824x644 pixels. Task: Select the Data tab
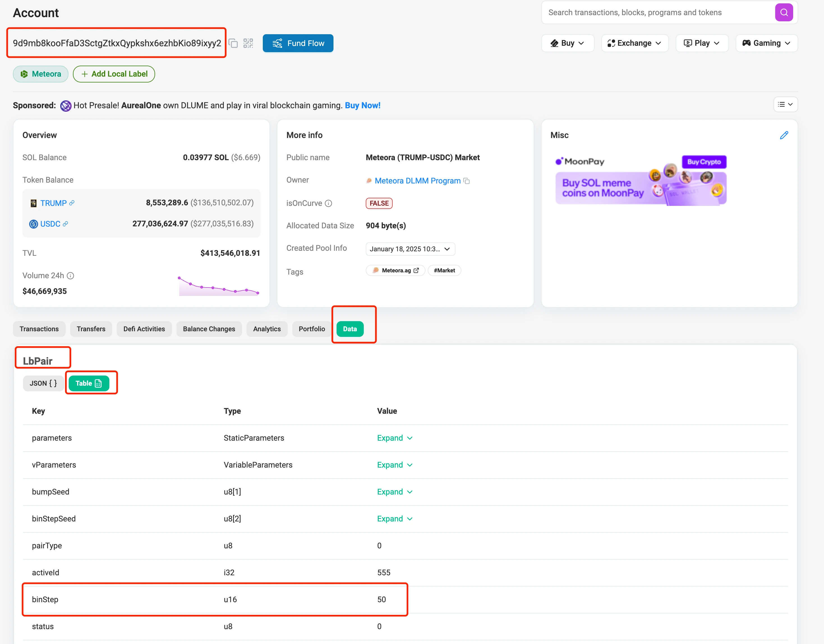click(x=351, y=328)
